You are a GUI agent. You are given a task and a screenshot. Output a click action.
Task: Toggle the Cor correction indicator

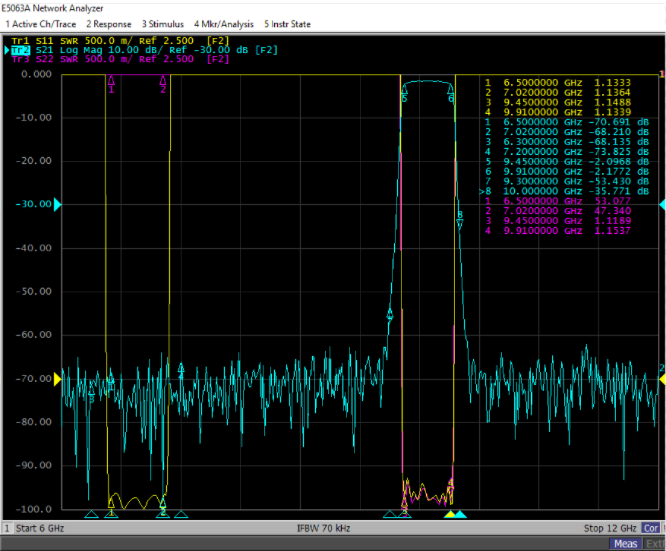tap(650, 527)
